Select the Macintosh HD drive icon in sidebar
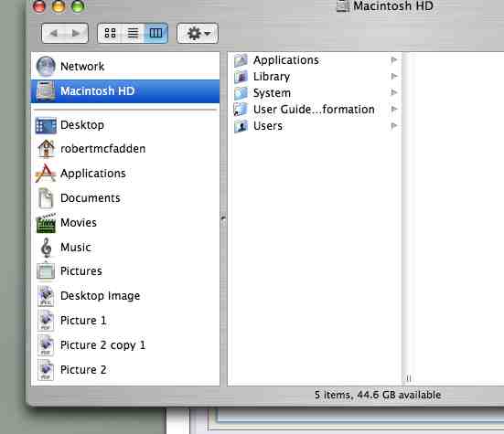Screen dimensions: 504x434 tap(46, 90)
